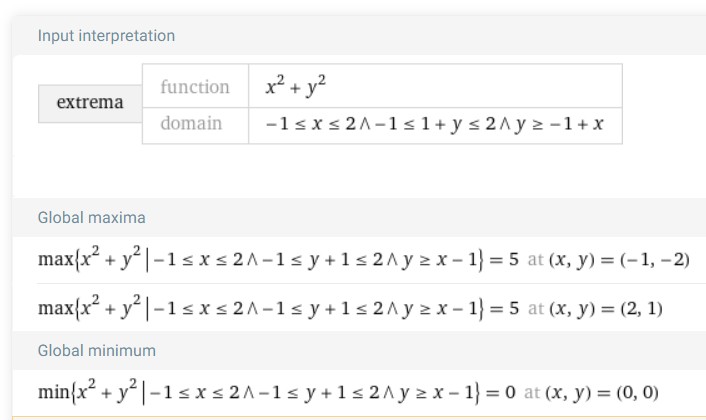Click 'max' at the start of the first maxima row
706x420 pixels.
pos(56,260)
